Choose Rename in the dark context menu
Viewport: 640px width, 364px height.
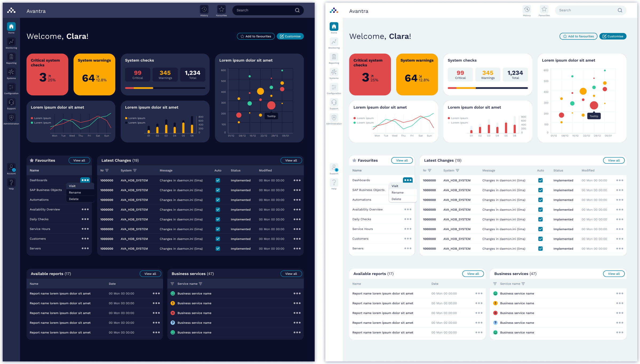point(75,193)
